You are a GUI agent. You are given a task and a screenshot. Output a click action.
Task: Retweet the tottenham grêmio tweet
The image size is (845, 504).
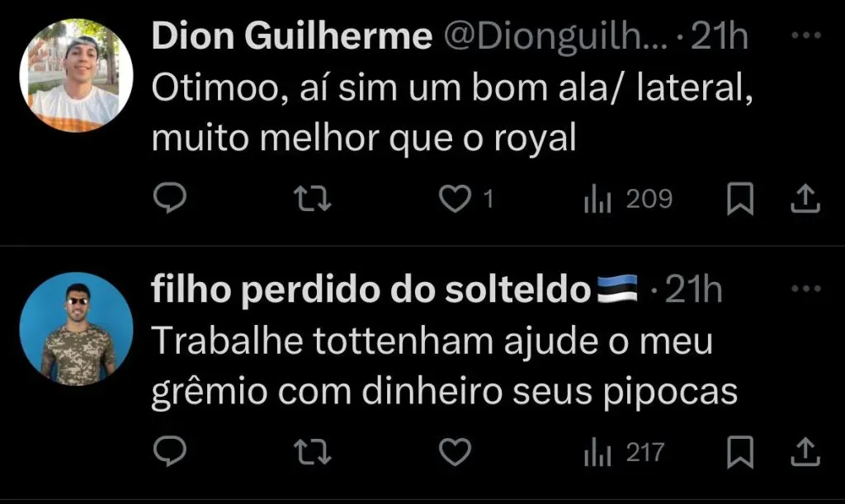314,452
